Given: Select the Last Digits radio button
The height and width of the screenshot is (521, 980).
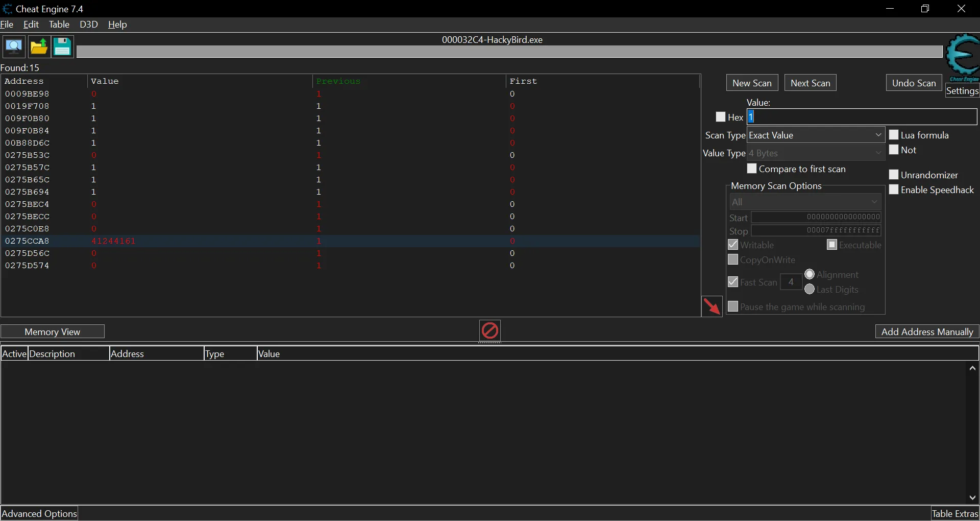Looking at the screenshot, I should coord(810,289).
